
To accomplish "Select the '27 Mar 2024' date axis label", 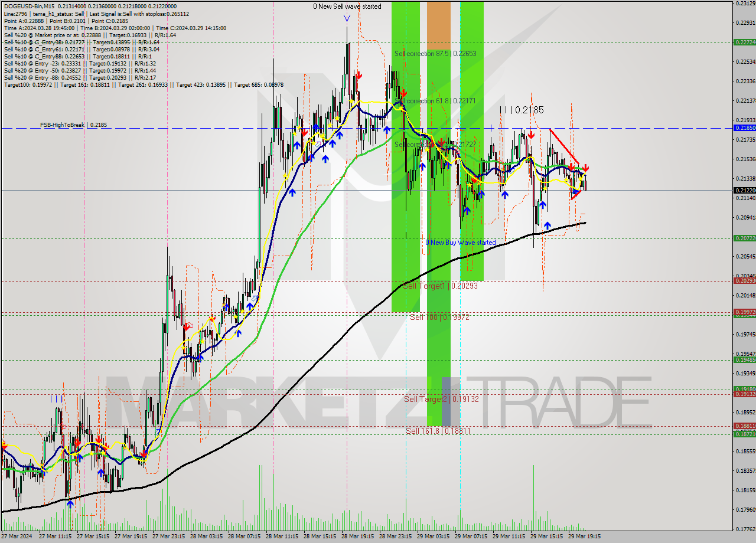I will point(18,537).
